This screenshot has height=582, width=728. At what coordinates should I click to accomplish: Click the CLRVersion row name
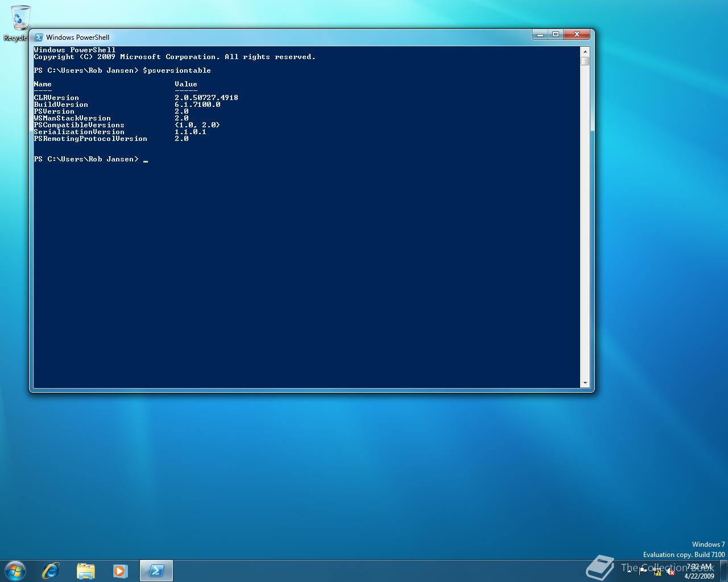pos(56,98)
